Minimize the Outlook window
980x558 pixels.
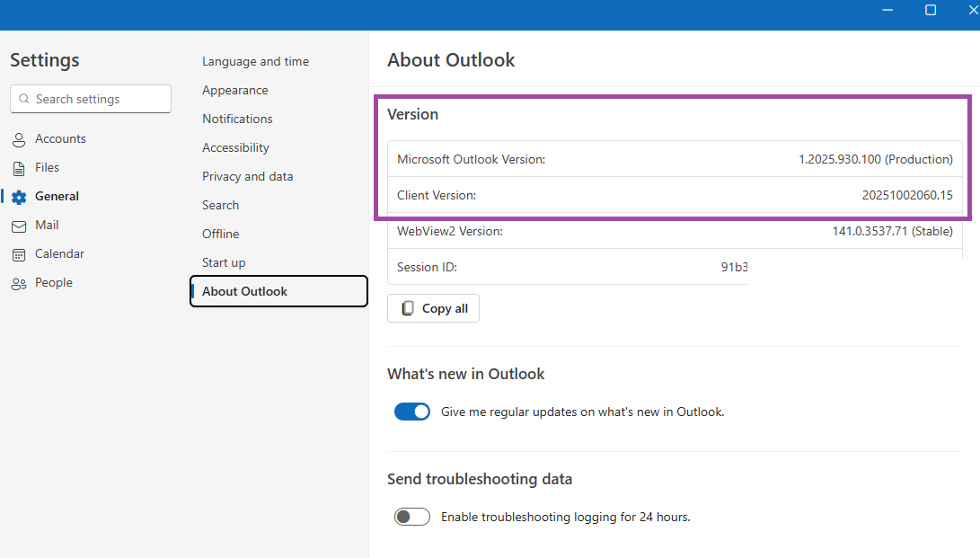pyautogui.click(x=887, y=10)
